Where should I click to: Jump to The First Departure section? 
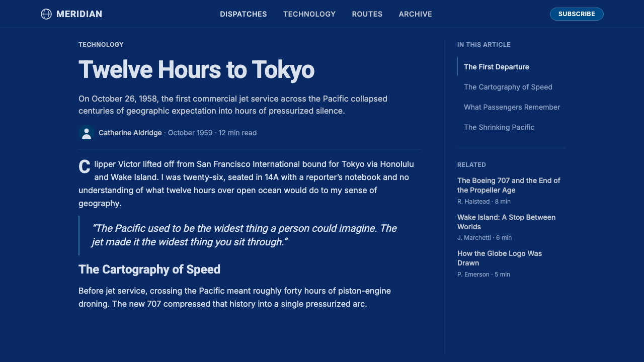click(x=497, y=67)
